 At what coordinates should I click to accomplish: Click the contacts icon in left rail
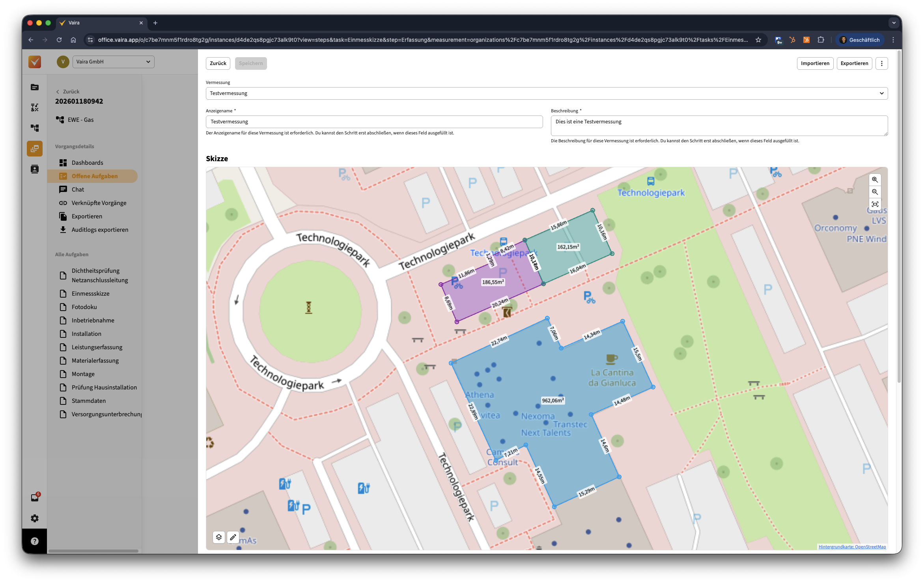coord(35,169)
